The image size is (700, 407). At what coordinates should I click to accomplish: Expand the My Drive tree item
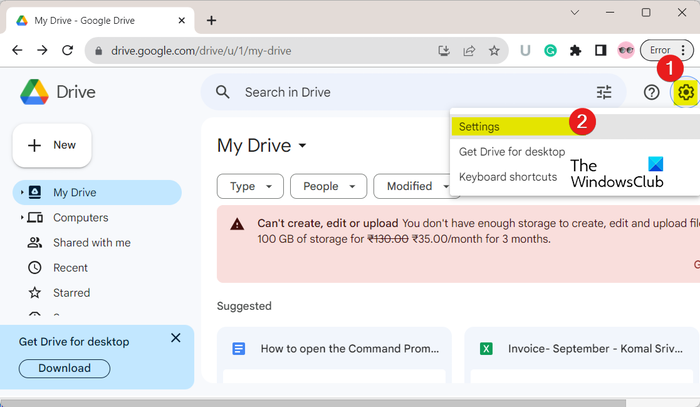22,192
